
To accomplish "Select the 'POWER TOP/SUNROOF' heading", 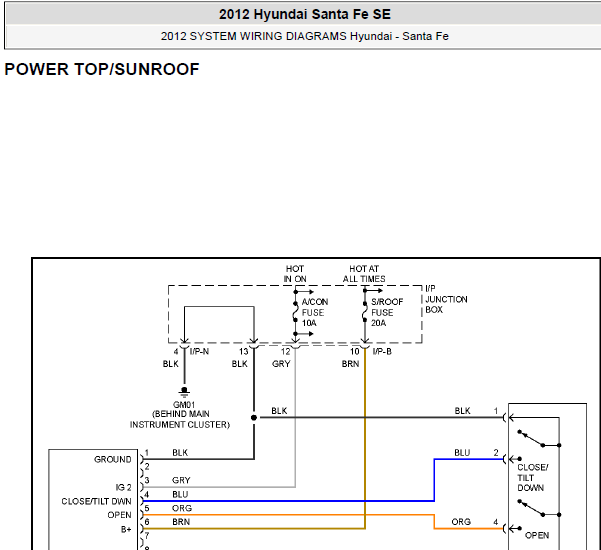I will (x=102, y=69).
